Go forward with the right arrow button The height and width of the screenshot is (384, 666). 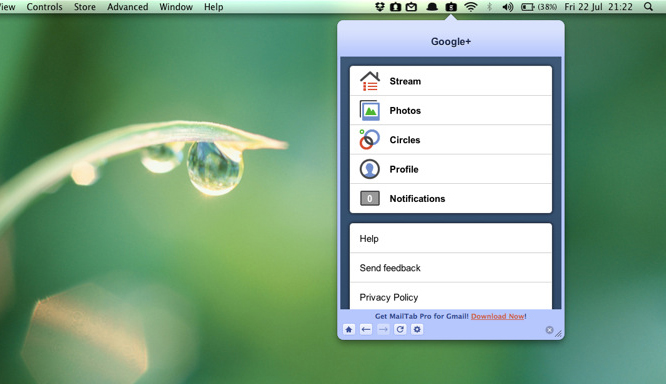coord(383,329)
